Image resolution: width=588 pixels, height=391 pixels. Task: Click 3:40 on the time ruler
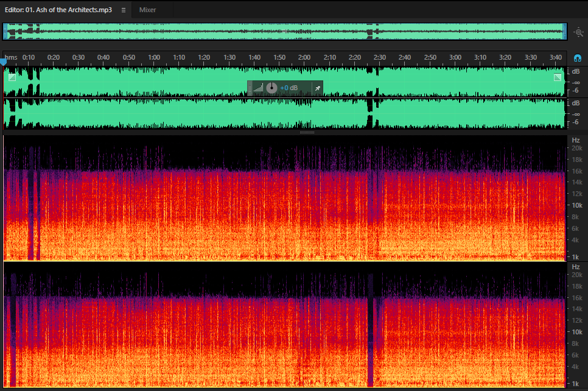(556, 57)
